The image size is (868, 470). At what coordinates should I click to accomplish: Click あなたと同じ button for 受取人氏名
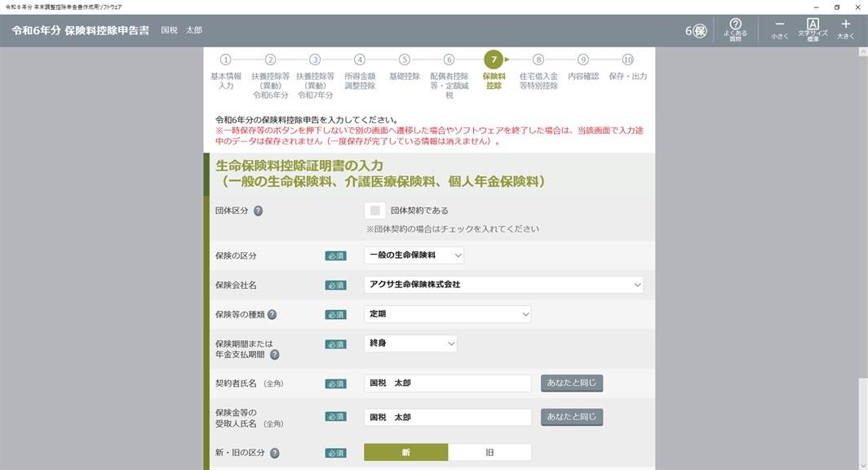[572, 417]
